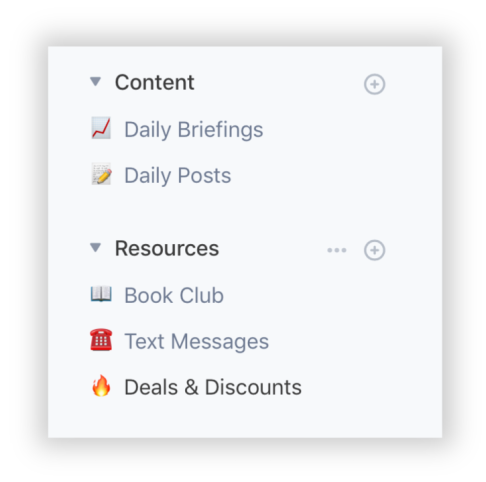Viewport: 486px width, 482px height.
Task: Open the three-dots menu for Resources
Action: (337, 250)
